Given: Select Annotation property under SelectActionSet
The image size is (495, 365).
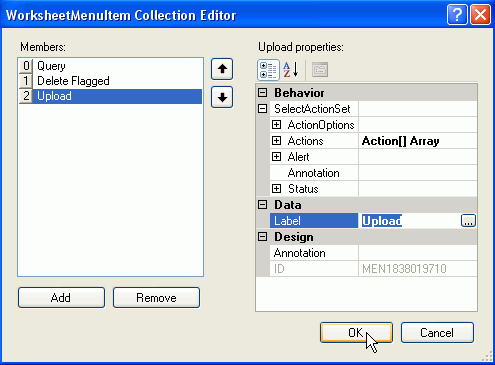Looking at the screenshot, I should point(314,173).
